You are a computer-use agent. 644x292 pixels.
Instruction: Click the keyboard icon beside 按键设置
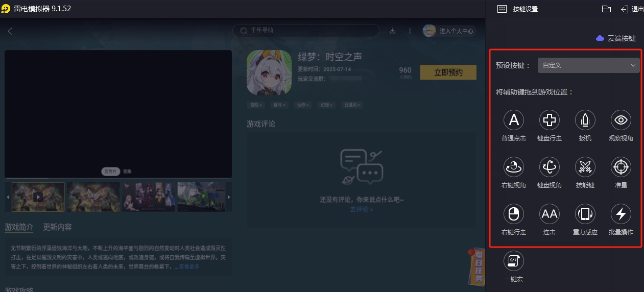(502, 9)
